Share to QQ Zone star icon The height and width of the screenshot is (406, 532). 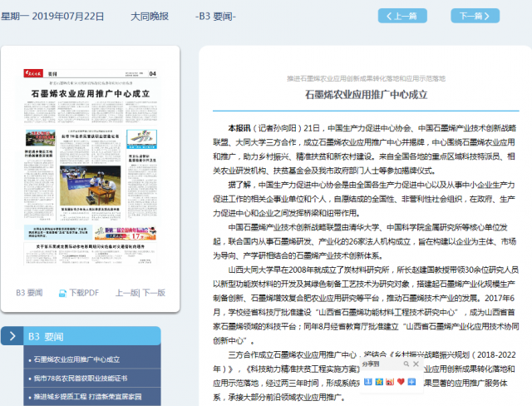[x=379, y=382]
